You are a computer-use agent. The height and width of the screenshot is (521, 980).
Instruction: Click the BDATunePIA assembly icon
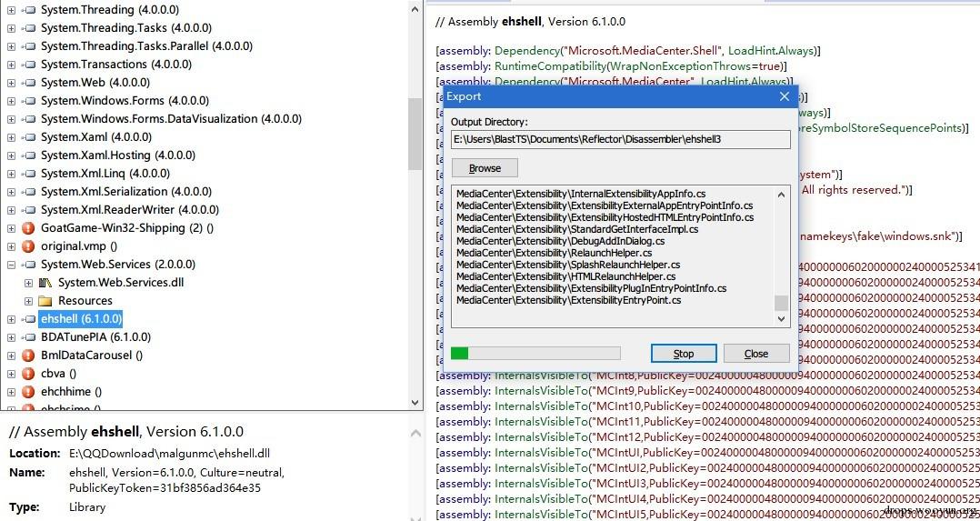click(x=29, y=337)
